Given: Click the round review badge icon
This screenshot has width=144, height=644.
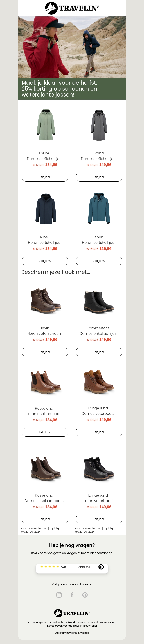Looking at the screenshot, I should tap(101, 567).
